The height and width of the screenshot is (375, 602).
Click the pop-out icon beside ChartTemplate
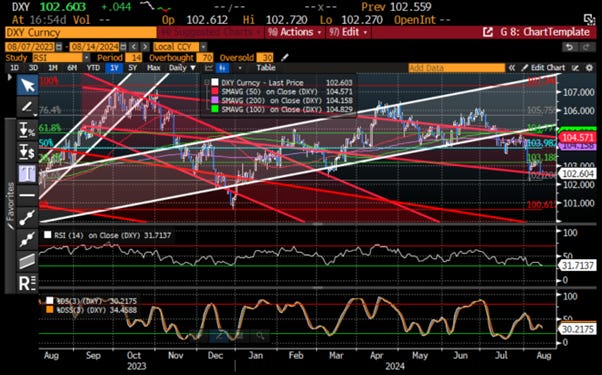[488, 32]
